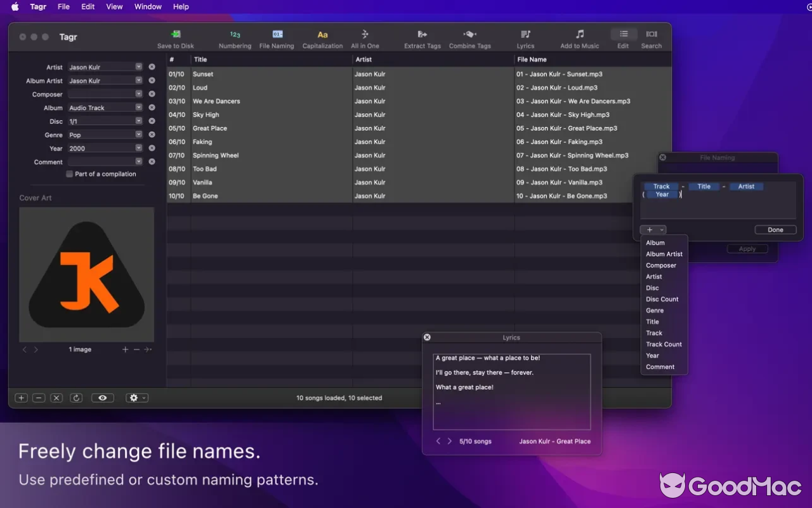
Task: Enable the Part of a compilation checkbox
Action: [x=70, y=174]
